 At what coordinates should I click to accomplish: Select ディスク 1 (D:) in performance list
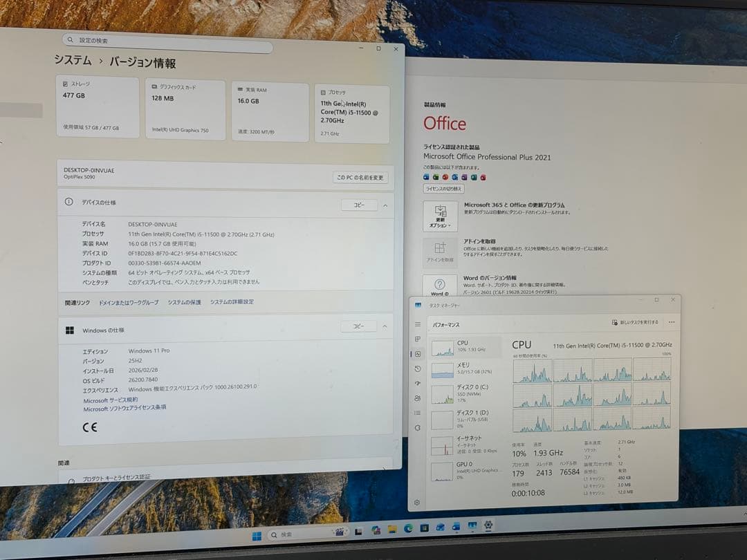pyautogui.click(x=465, y=418)
